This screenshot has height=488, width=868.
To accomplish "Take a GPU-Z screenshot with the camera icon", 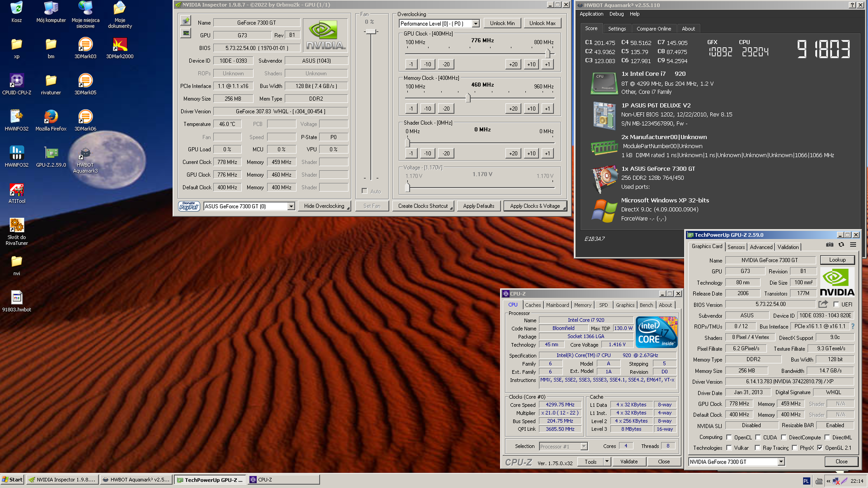I will [x=830, y=245].
